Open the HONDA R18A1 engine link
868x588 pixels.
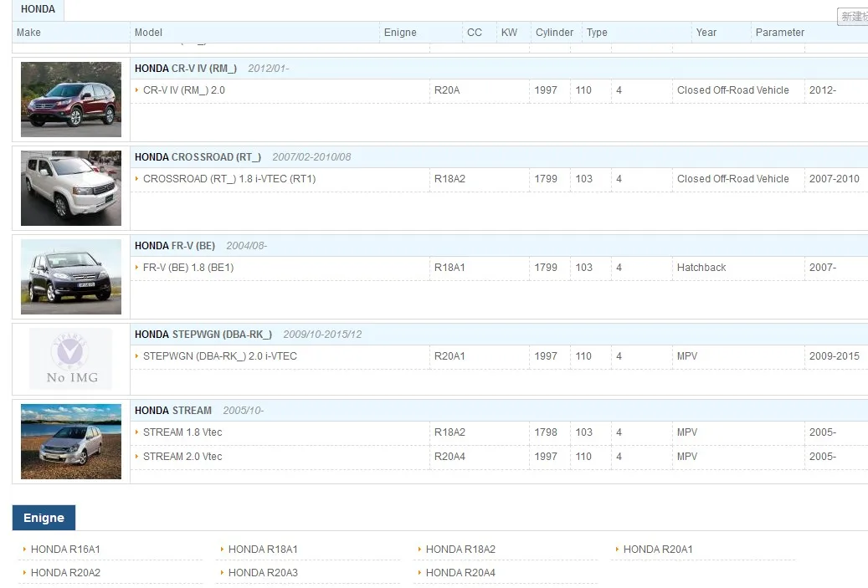(x=263, y=550)
